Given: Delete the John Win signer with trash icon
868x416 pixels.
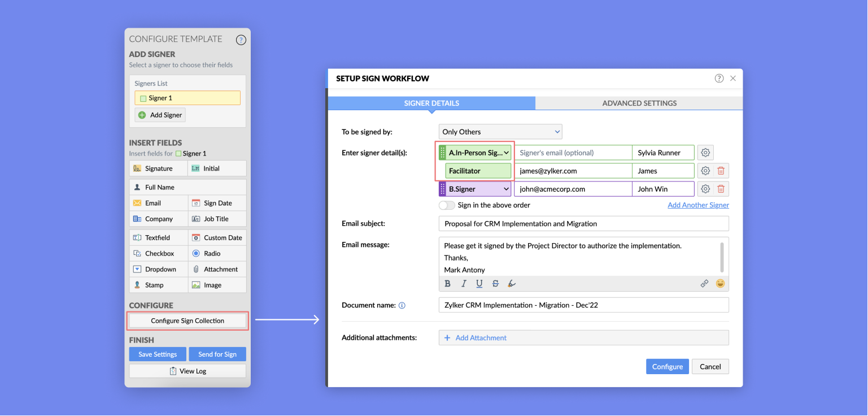Looking at the screenshot, I should pyautogui.click(x=721, y=189).
